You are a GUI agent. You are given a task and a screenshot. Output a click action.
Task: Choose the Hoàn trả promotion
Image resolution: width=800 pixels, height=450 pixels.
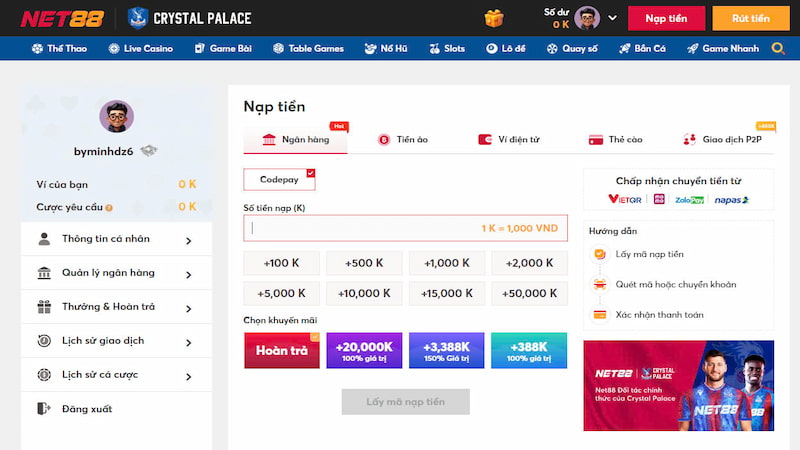[281, 351]
